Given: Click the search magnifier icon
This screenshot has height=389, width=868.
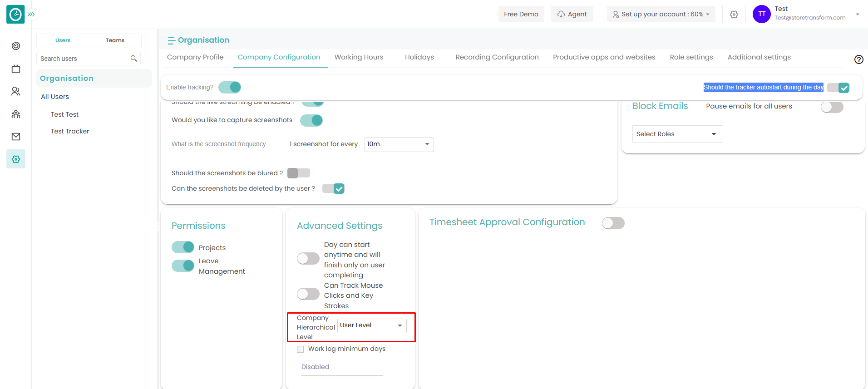Looking at the screenshot, I should click(134, 59).
